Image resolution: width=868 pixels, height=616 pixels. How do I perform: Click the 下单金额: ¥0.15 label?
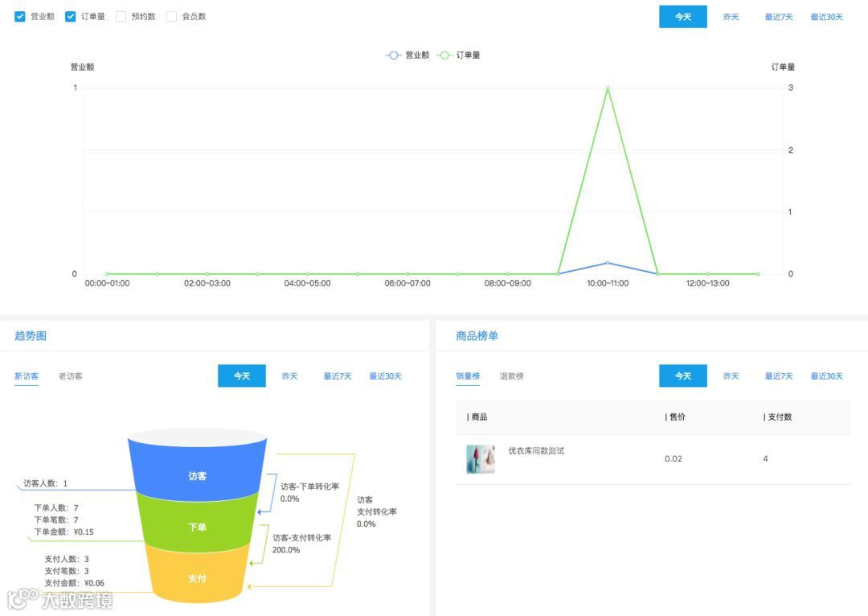(x=63, y=532)
